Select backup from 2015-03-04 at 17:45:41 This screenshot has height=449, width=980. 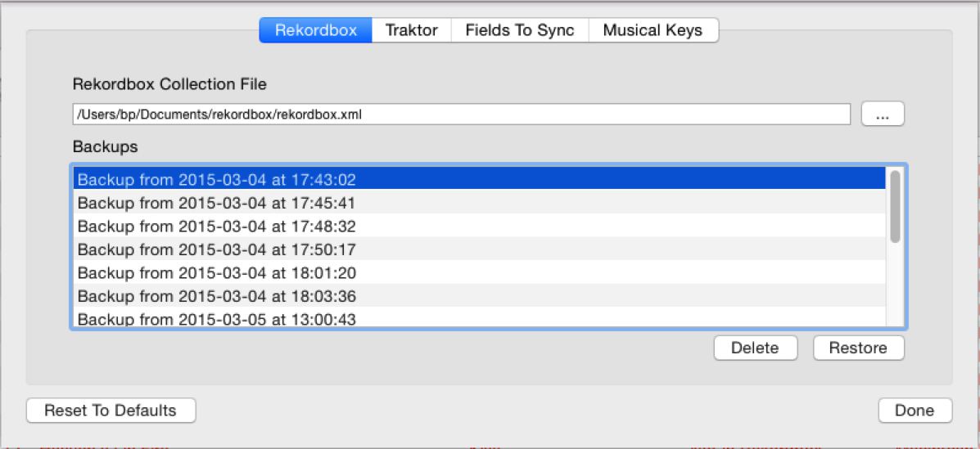tap(216, 203)
